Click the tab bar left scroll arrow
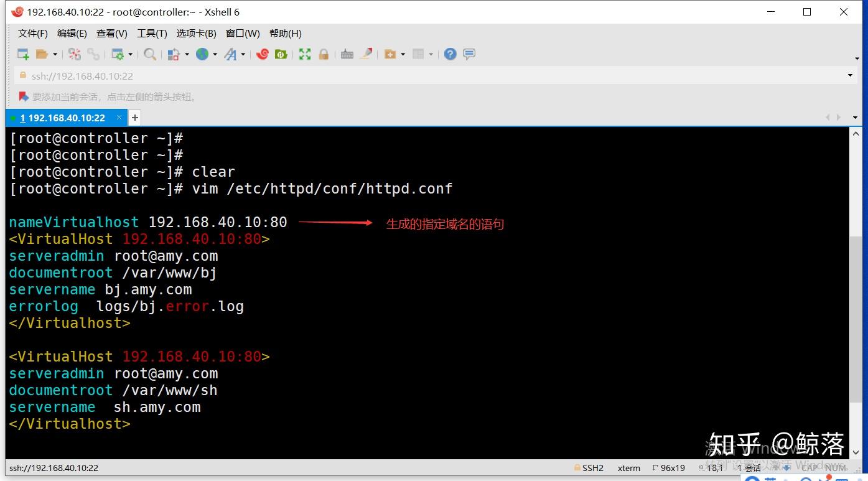Image resolution: width=868 pixels, height=481 pixels. [828, 118]
